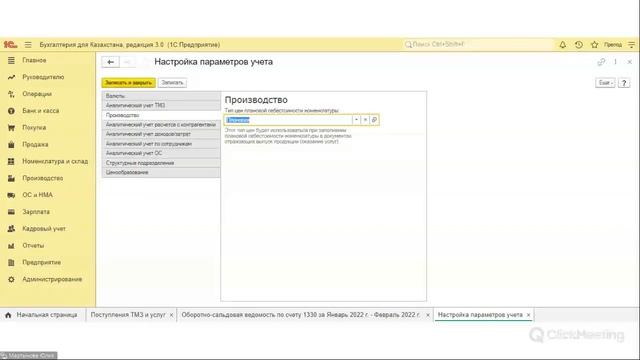Image resolution: width=640 pixels, height=360 pixels.
Task: Expand the cost price type dropdown
Action: [356, 120]
